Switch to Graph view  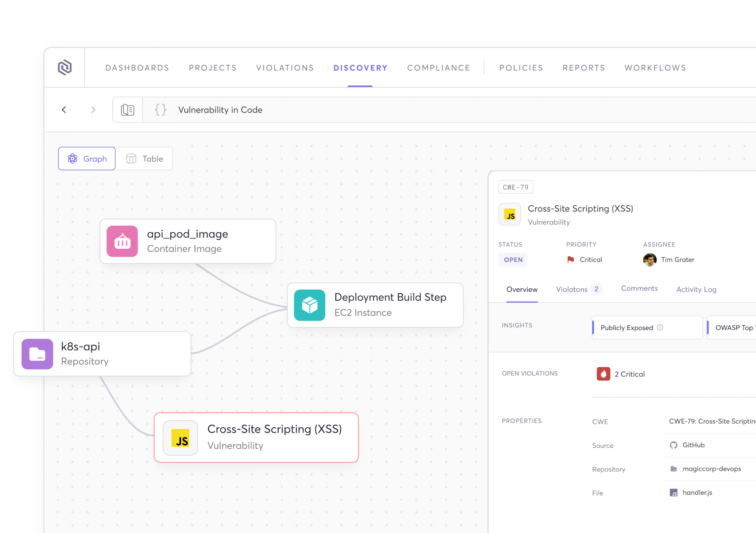(x=87, y=159)
